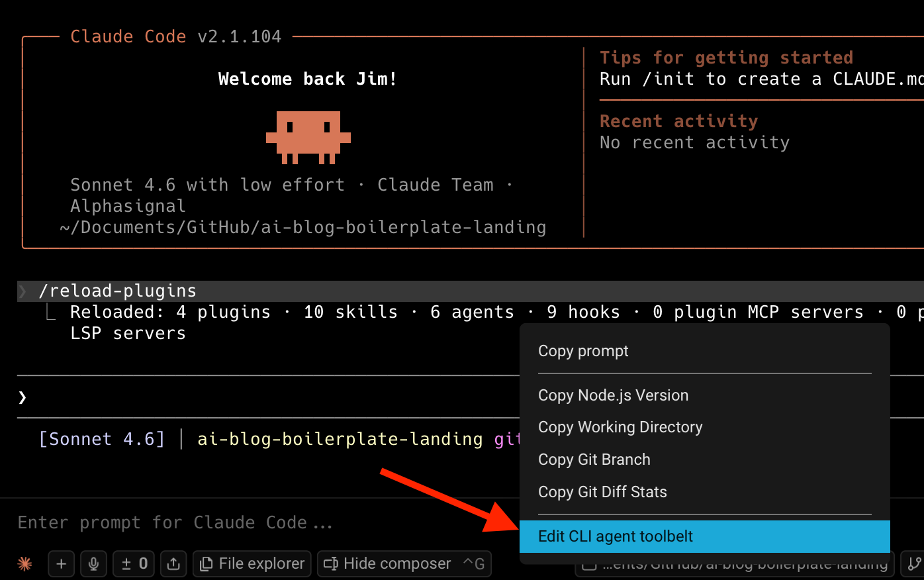
Task: Activate the microphone dictation icon
Action: click(93, 563)
